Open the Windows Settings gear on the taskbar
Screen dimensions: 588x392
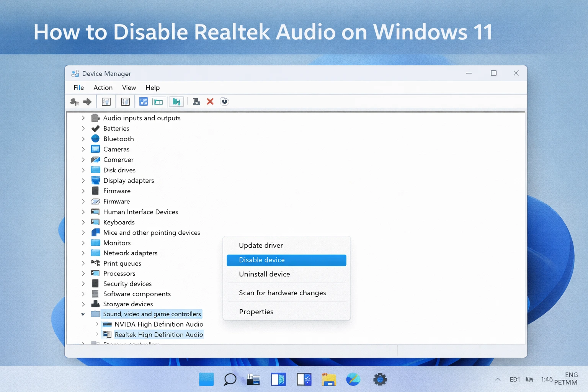pos(379,379)
